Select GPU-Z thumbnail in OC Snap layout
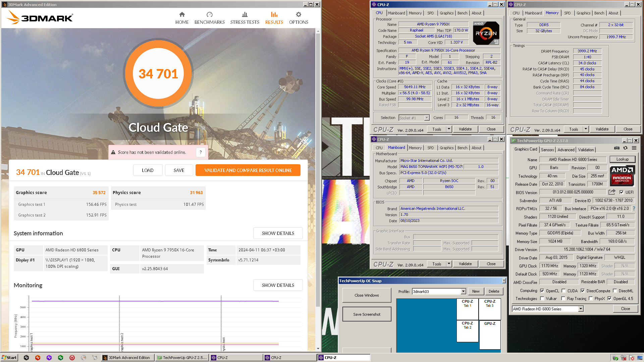 pos(490,335)
